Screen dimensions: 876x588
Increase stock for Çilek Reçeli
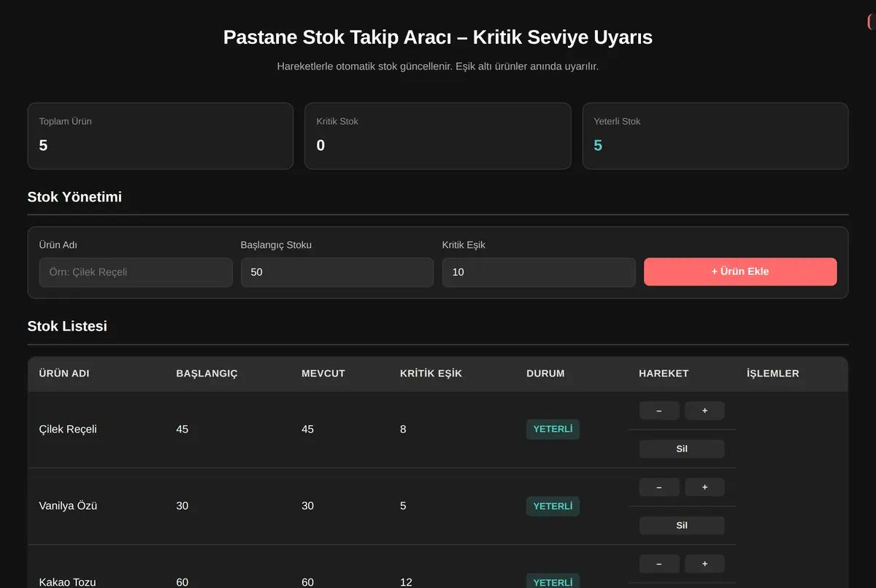704,411
